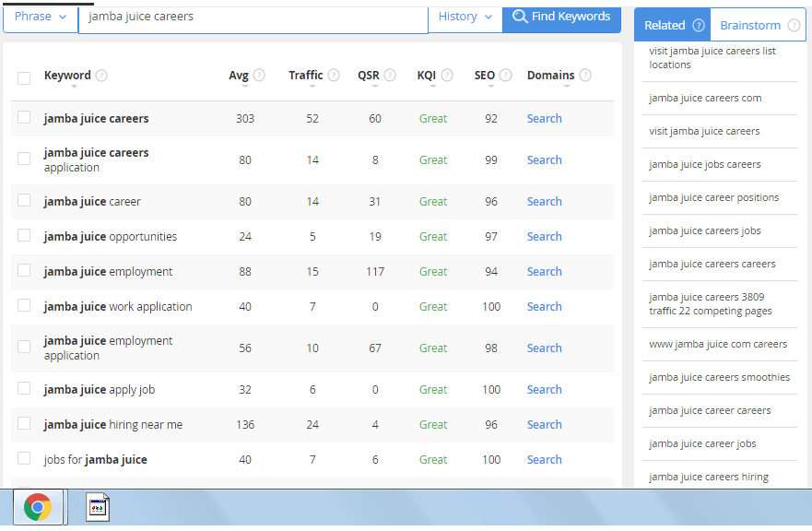Click related keyword 'jamba juice careers 3809 traffic'
812x531 pixels.
tap(710, 303)
